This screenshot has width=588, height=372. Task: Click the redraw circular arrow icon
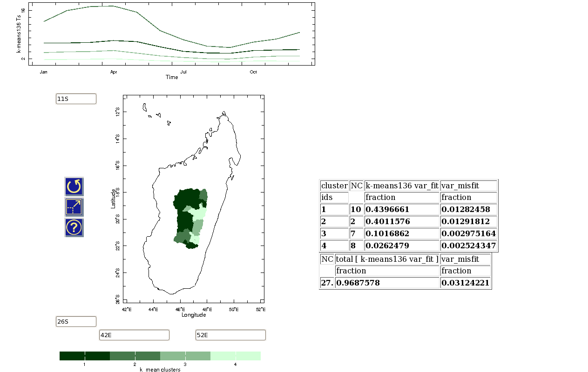click(74, 186)
